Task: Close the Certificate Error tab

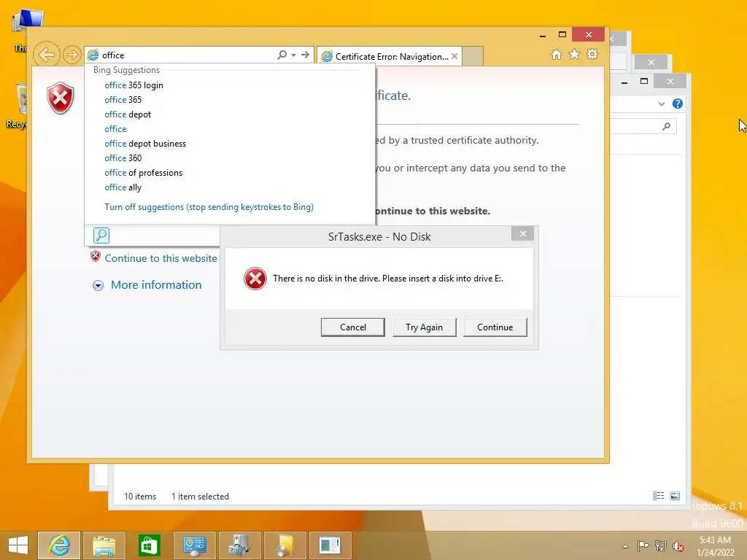Action: click(x=454, y=56)
